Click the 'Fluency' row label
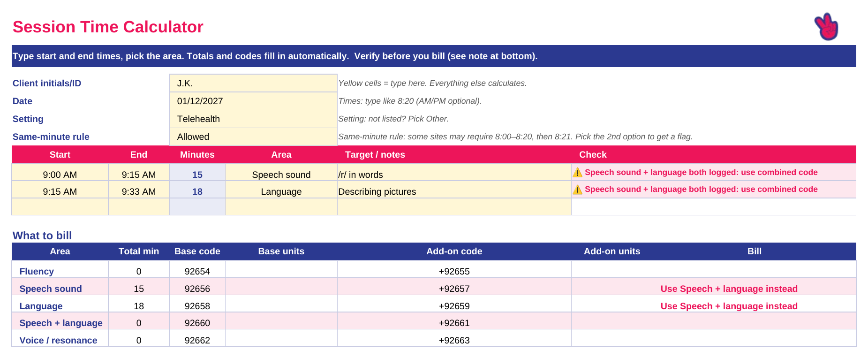The width and height of the screenshot is (868, 358). (37, 271)
